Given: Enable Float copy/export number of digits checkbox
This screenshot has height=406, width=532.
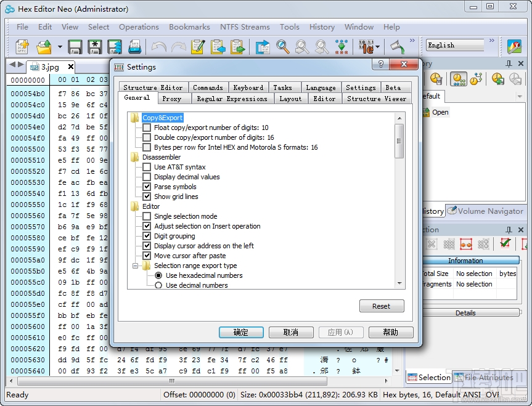Looking at the screenshot, I should click(147, 128).
